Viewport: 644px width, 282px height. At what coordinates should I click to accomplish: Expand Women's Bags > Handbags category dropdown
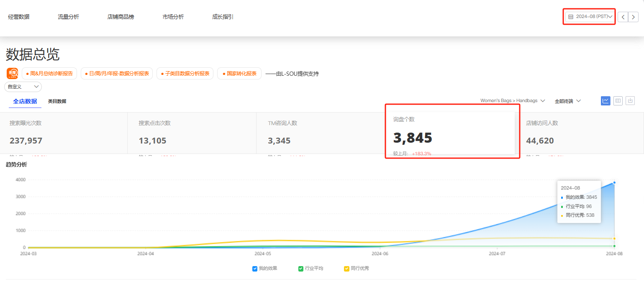tap(512, 101)
